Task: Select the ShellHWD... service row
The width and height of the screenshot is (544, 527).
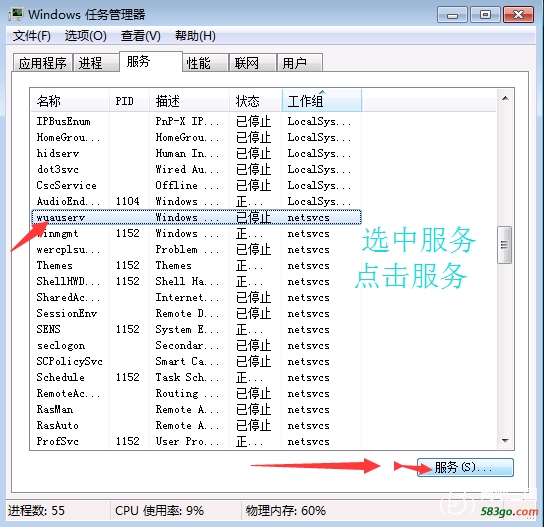Action: [x=196, y=281]
